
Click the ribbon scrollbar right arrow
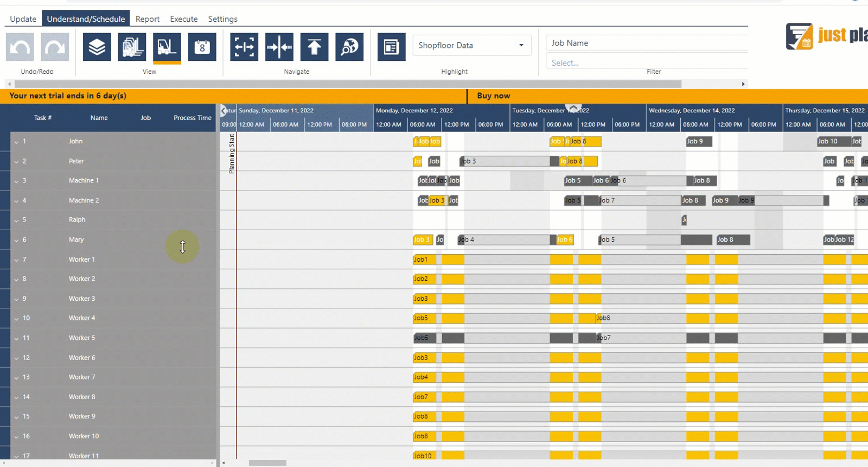point(743,84)
